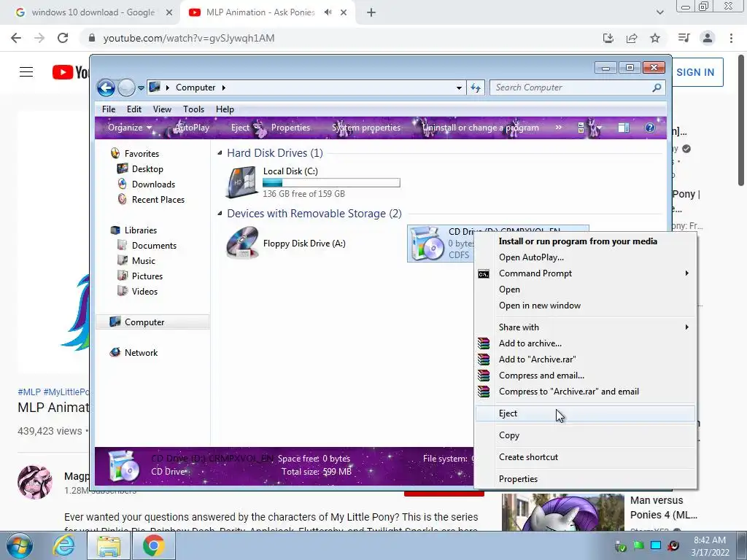Click the refresh icon next to address bar
The width and height of the screenshot is (747, 560).
coord(476,87)
